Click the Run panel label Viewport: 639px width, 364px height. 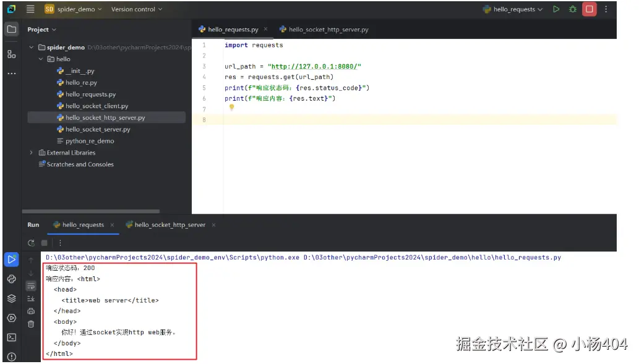pos(33,225)
